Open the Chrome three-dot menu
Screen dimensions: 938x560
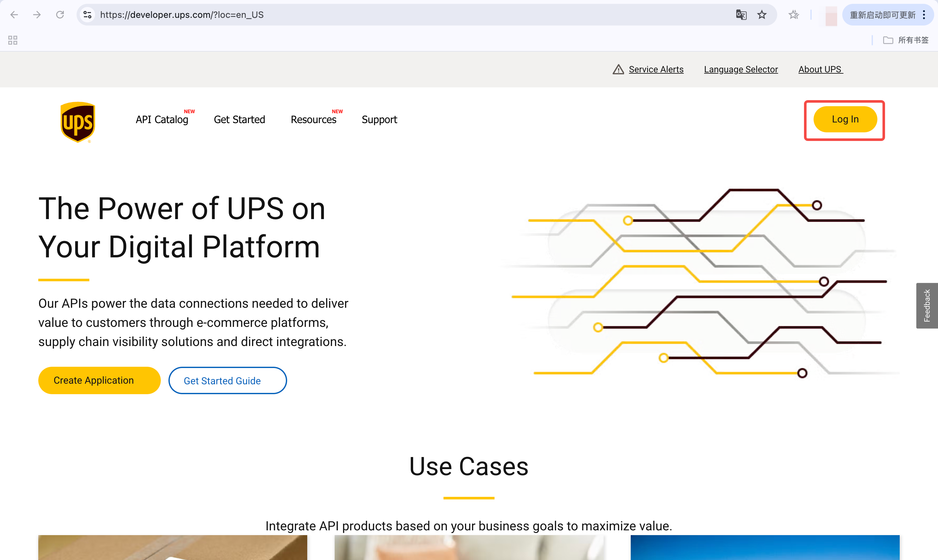(924, 15)
